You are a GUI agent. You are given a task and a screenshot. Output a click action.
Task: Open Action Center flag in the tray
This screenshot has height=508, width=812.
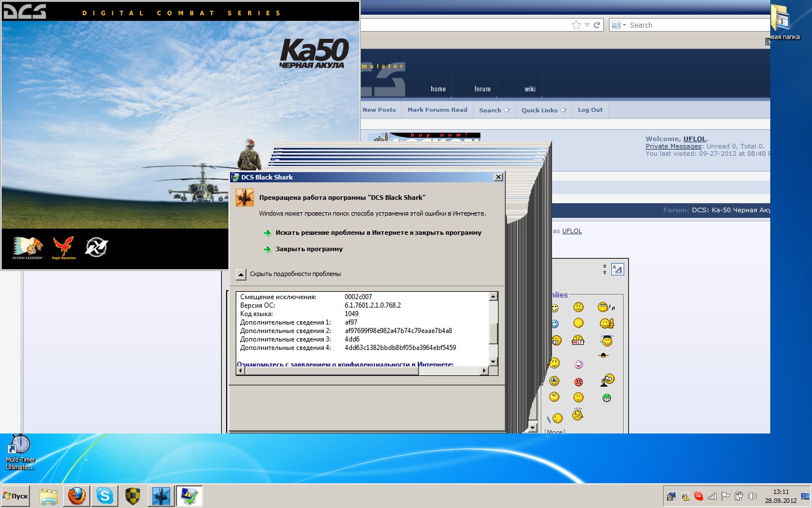tap(726, 497)
